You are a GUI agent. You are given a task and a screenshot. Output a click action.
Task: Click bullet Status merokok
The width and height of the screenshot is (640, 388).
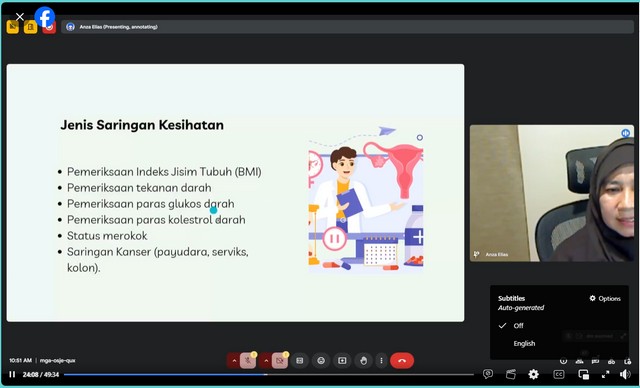point(107,236)
